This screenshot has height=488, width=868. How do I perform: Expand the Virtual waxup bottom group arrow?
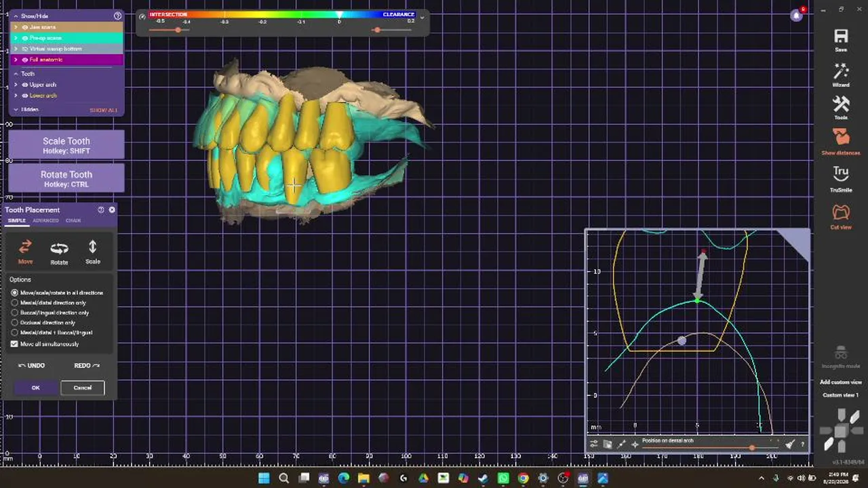(16, 49)
